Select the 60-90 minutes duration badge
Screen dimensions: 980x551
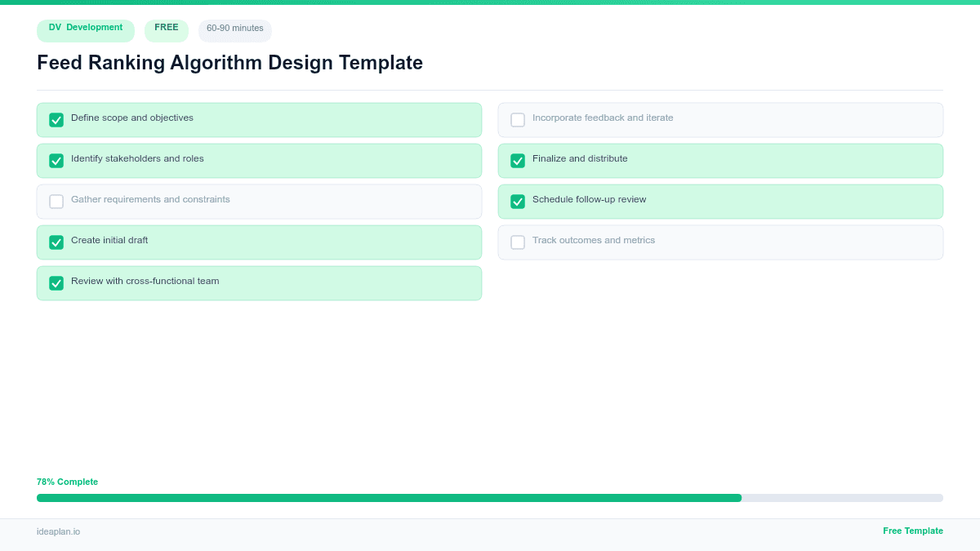pyautogui.click(x=234, y=30)
